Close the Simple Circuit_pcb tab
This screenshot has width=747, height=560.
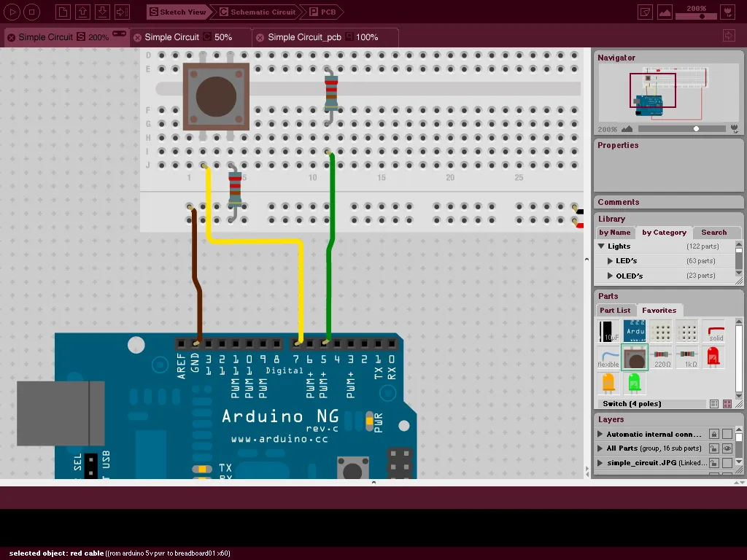[260, 38]
